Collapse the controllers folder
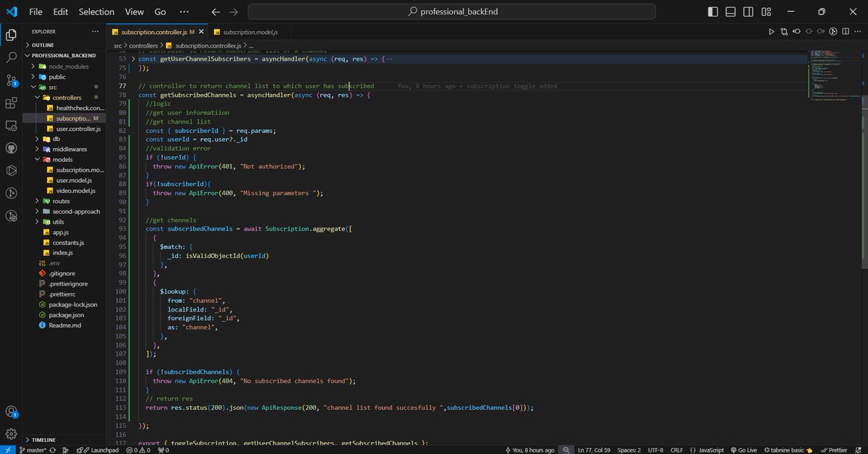The width and height of the screenshot is (868, 454). [64, 98]
